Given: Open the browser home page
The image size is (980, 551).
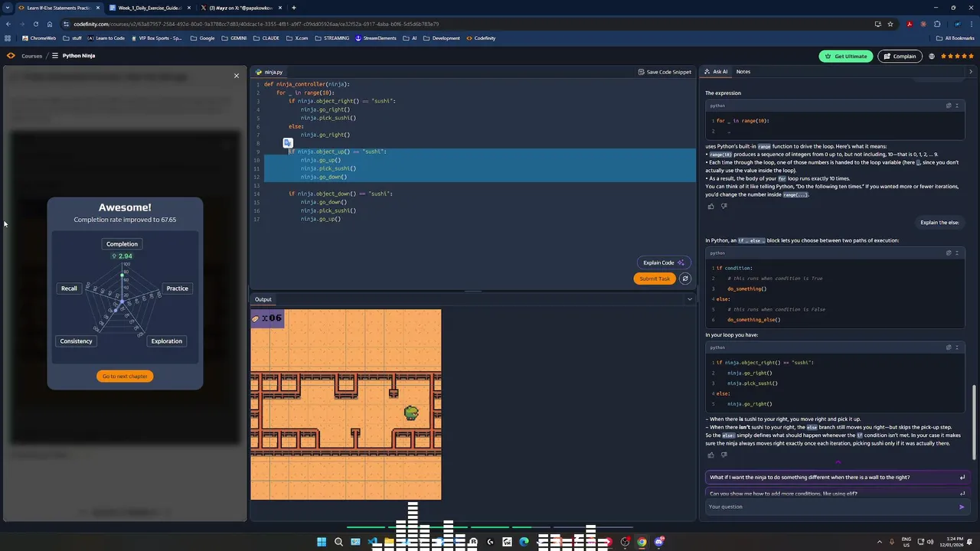Looking at the screenshot, I should coord(50,24).
